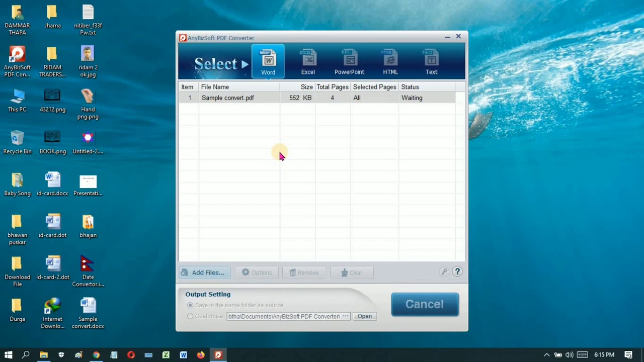Screen dimensions: 644x362
Task: Minimize the AnyBizSoft PDF Converter window
Action: point(447,37)
